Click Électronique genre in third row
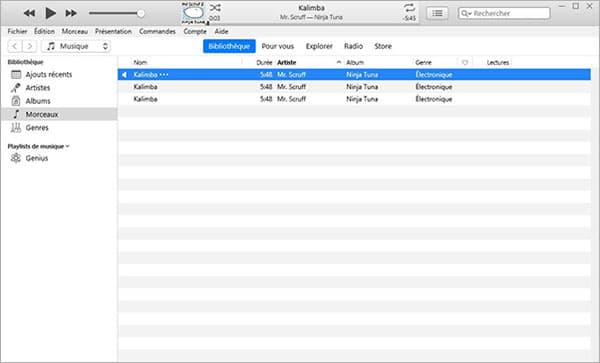 click(x=434, y=99)
